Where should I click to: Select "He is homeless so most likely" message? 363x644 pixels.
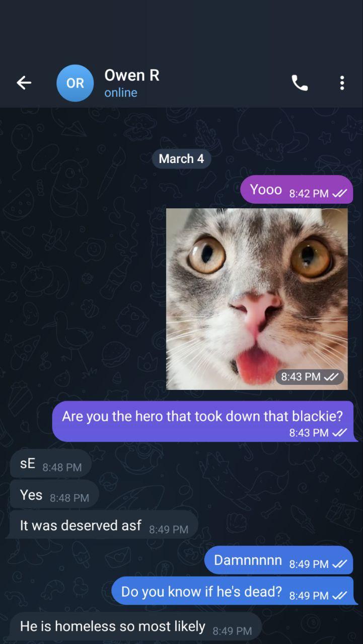[x=136, y=627]
